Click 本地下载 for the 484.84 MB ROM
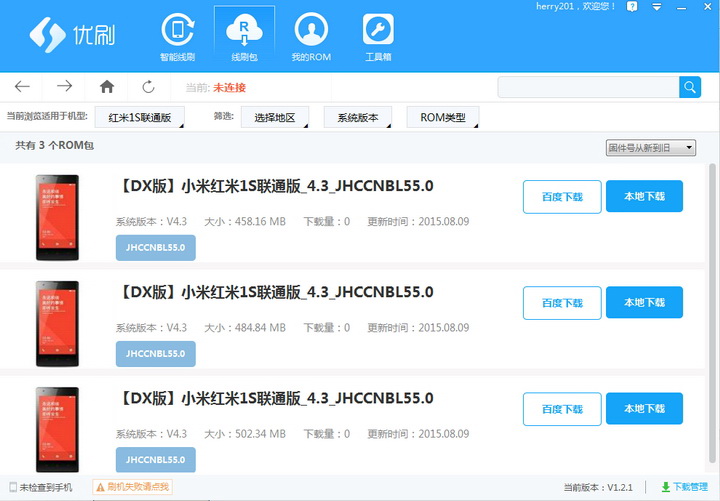Image resolution: width=720 pixels, height=501 pixels. pos(644,302)
